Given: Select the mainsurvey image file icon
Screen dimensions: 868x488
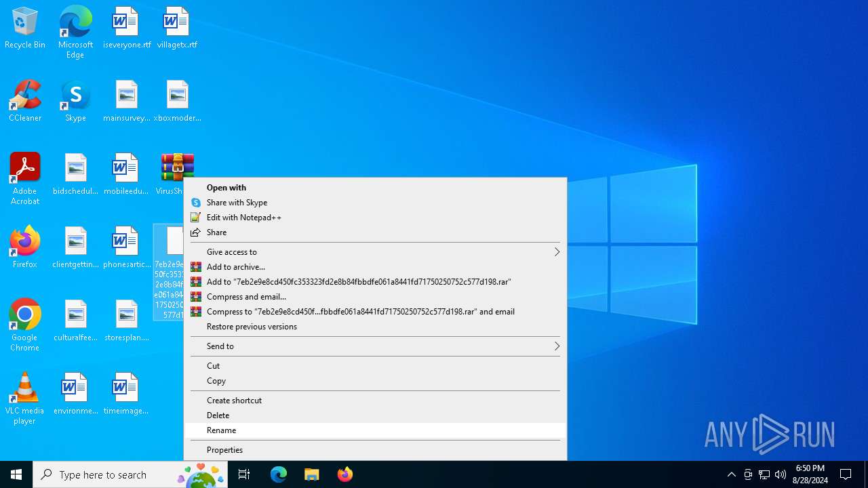Looking at the screenshot, I should [x=127, y=102].
